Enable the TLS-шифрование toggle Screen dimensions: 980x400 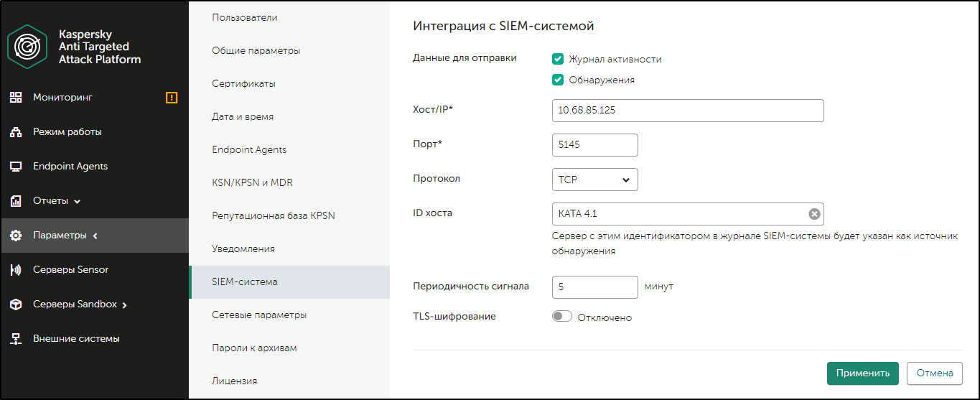pyautogui.click(x=562, y=317)
